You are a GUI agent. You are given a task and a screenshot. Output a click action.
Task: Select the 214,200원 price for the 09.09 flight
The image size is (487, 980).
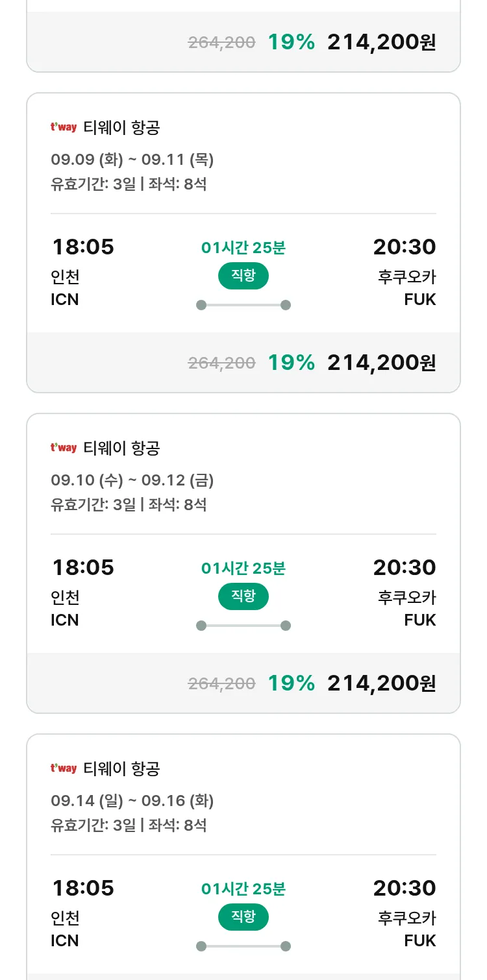tap(382, 363)
